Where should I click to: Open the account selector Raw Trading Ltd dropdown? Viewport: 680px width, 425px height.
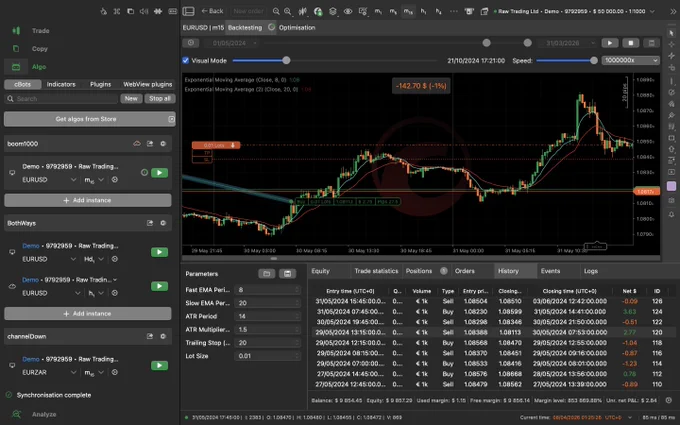[575, 11]
